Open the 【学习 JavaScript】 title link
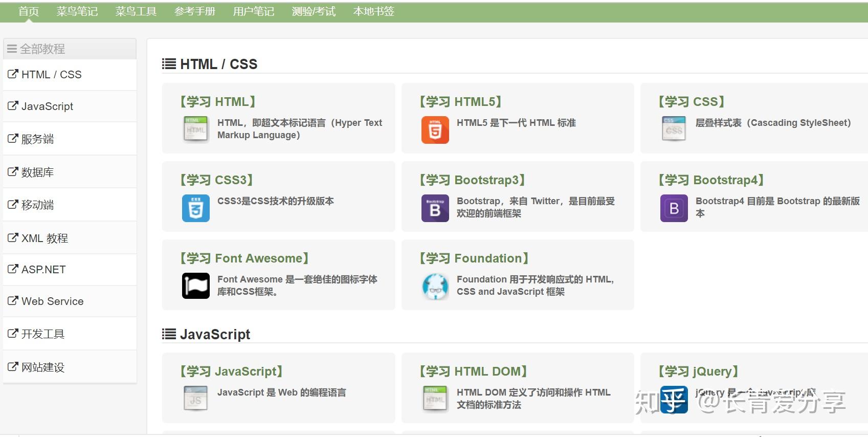This screenshot has width=868, height=437. click(x=231, y=372)
